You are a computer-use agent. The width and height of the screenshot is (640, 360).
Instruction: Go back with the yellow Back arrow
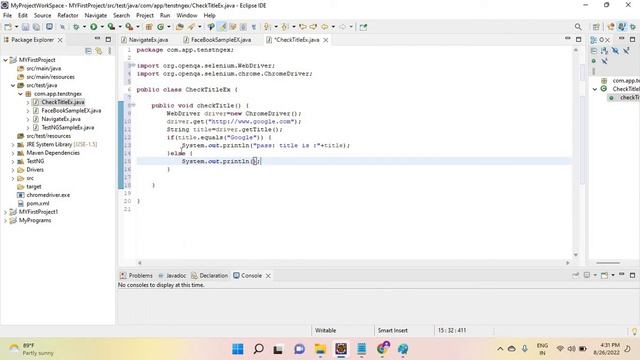324,27
